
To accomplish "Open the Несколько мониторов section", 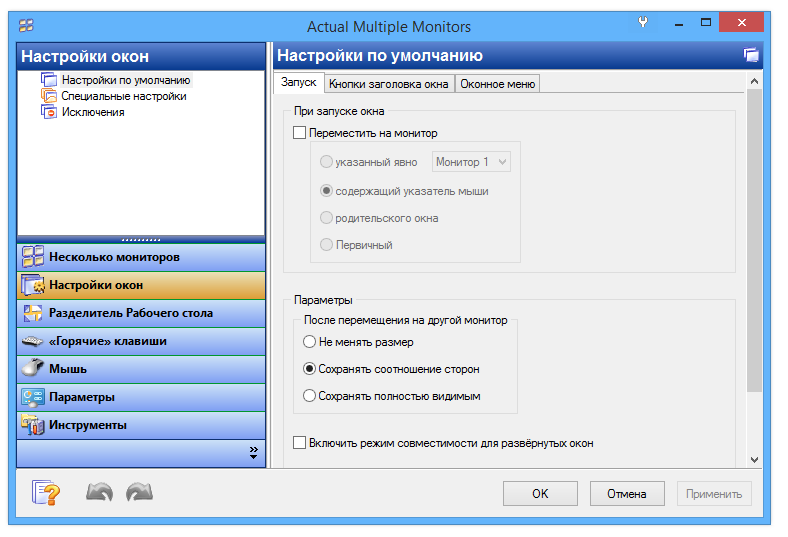I will [141, 257].
